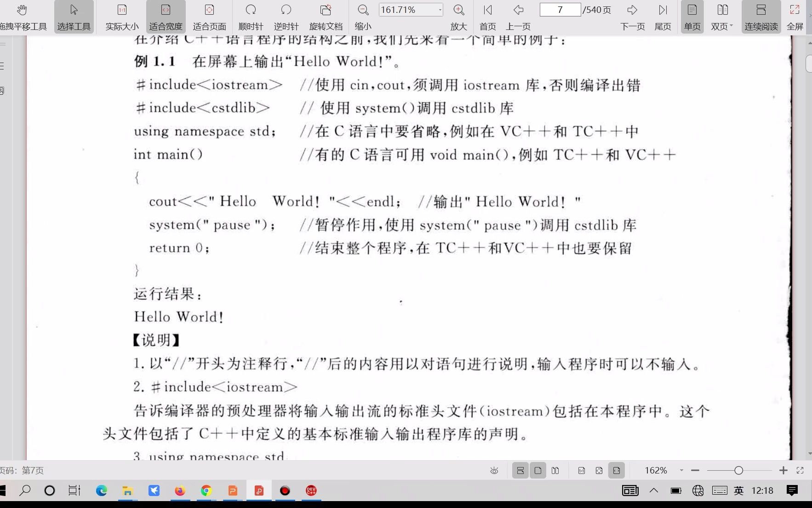Switch to two-page icon in status bar
Image resolution: width=812 pixels, height=508 pixels.
coord(555,470)
